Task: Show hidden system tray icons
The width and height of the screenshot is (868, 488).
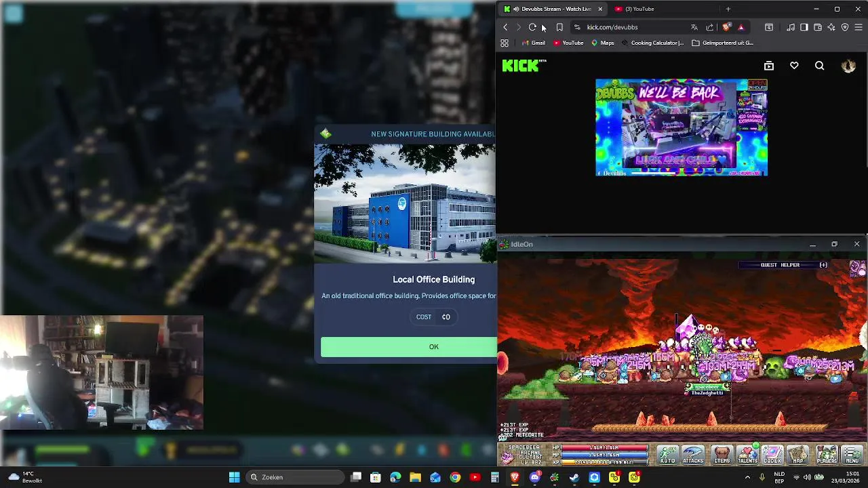Action: (x=748, y=477)
